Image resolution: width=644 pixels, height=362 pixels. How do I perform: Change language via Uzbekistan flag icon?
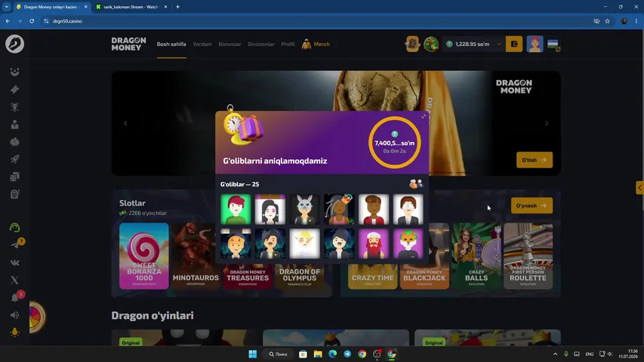553,44
